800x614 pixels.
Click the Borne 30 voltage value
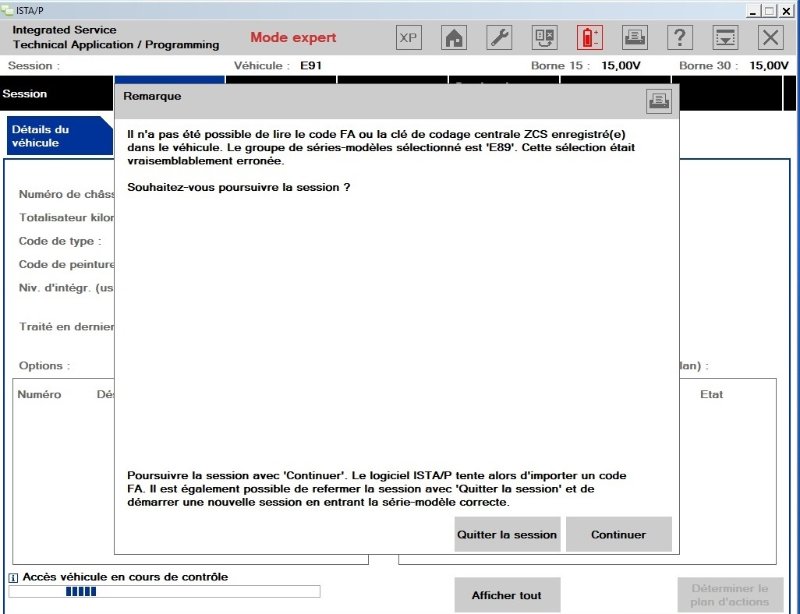(769, 65)
